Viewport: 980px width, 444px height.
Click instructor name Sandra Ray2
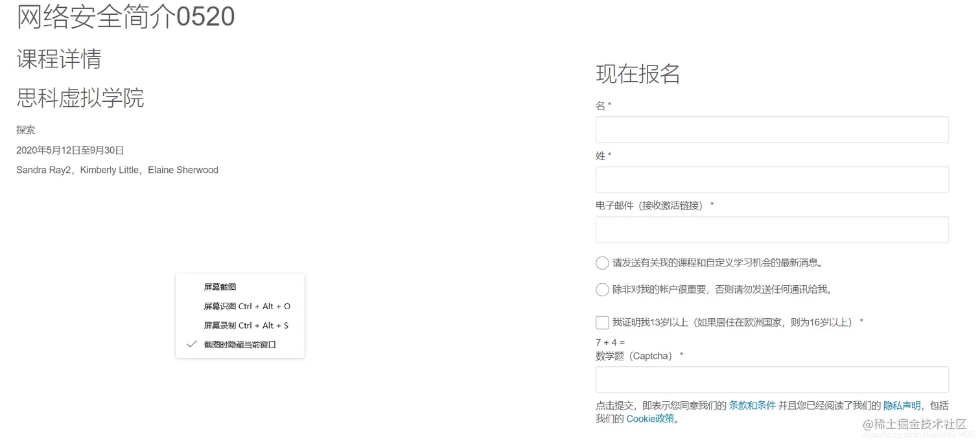tap(43, 170)
